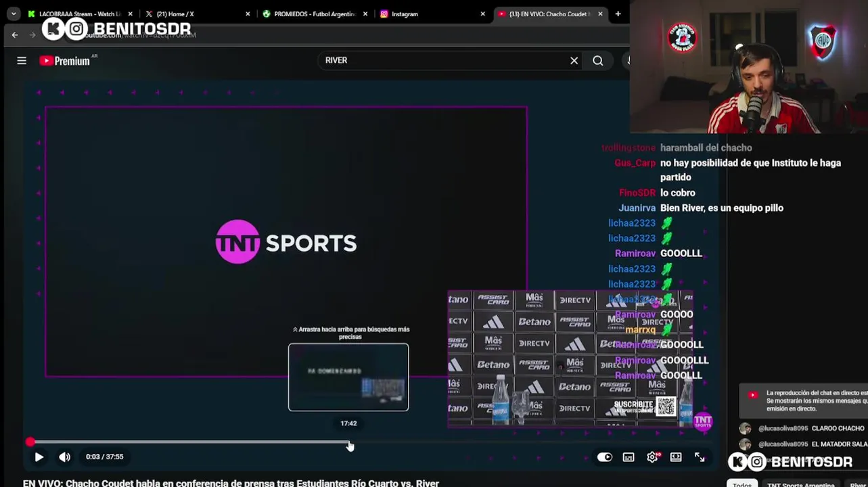Clear the RIVER search text

[x=574, y=61]
